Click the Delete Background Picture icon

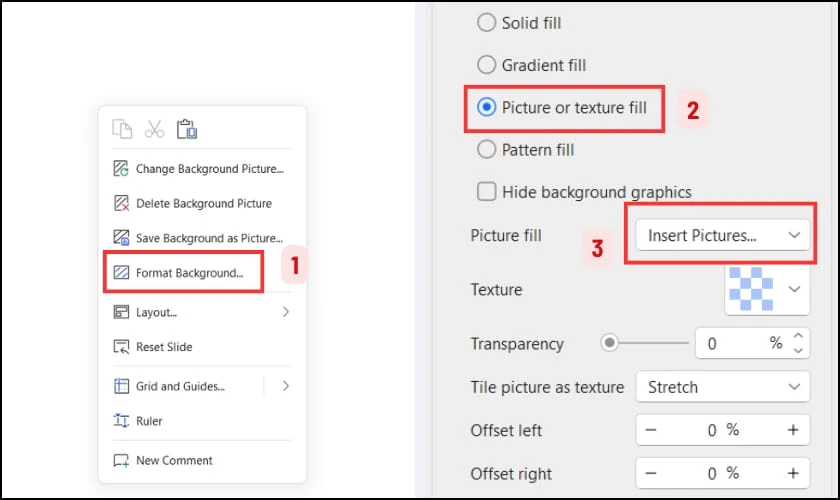pyautogui.click(x=121, y=204)
